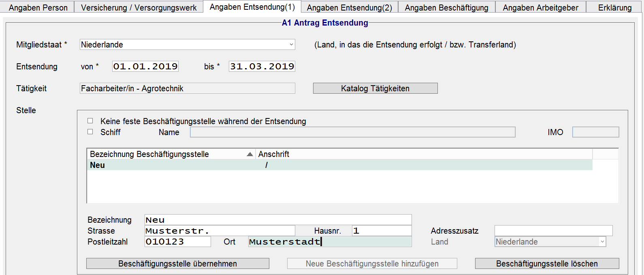
Task: Enable Keine feste Beschäftigungsstelle checkbox
Action: tap(90, 121)
